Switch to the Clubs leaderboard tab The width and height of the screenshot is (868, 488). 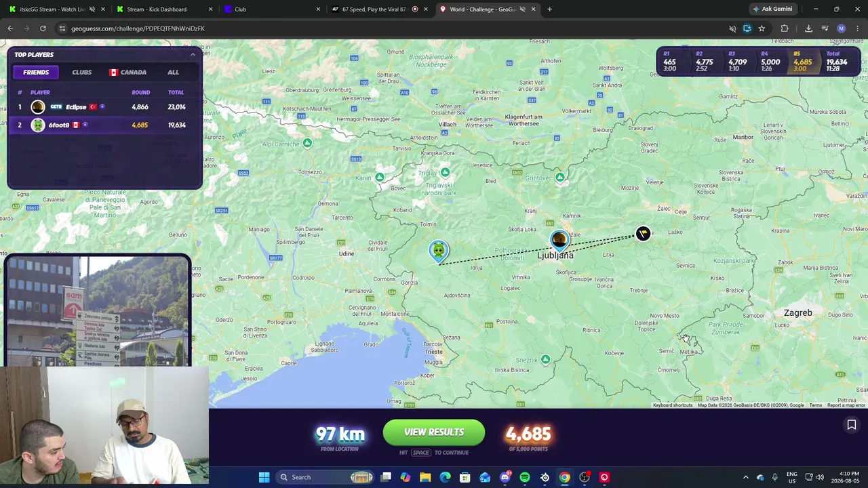pos(81,72)
